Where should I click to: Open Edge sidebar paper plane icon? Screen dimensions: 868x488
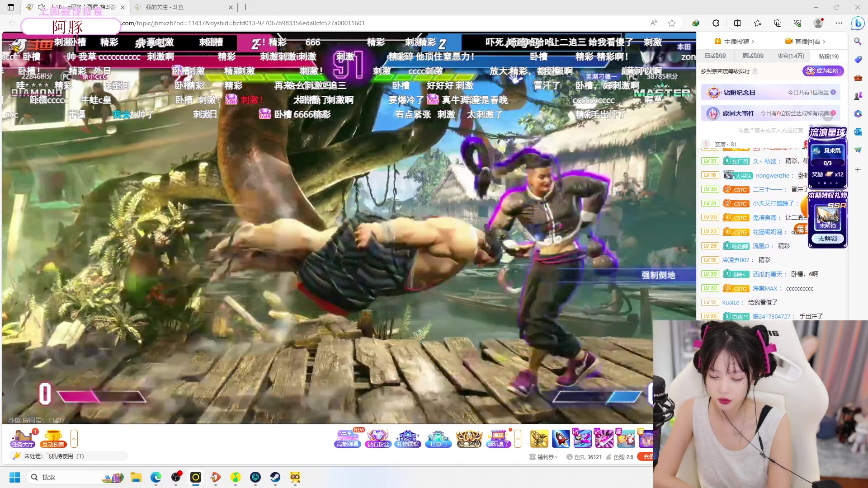click(x=858, y=150)
